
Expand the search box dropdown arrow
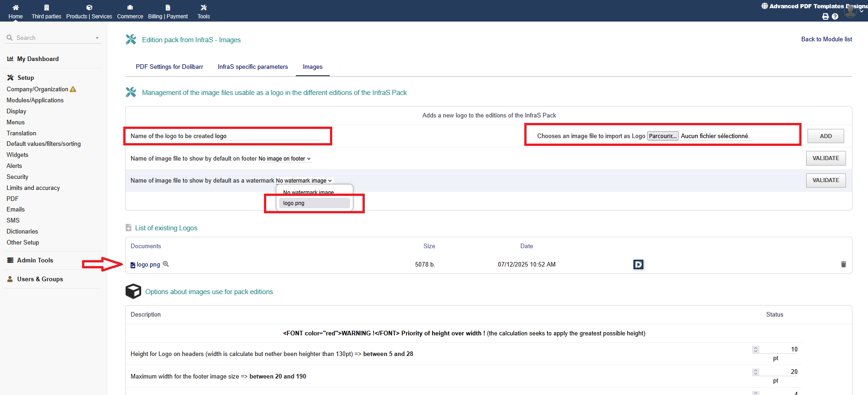97,38
